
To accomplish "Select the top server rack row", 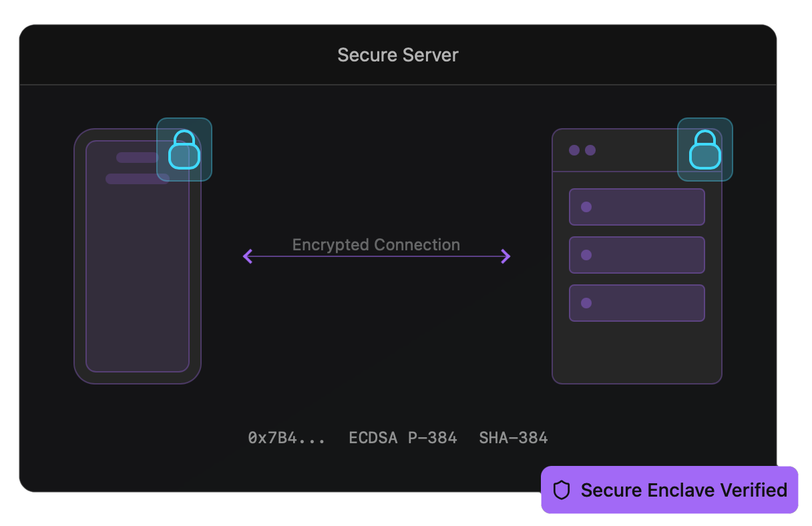I will click(x=637, y=207).
